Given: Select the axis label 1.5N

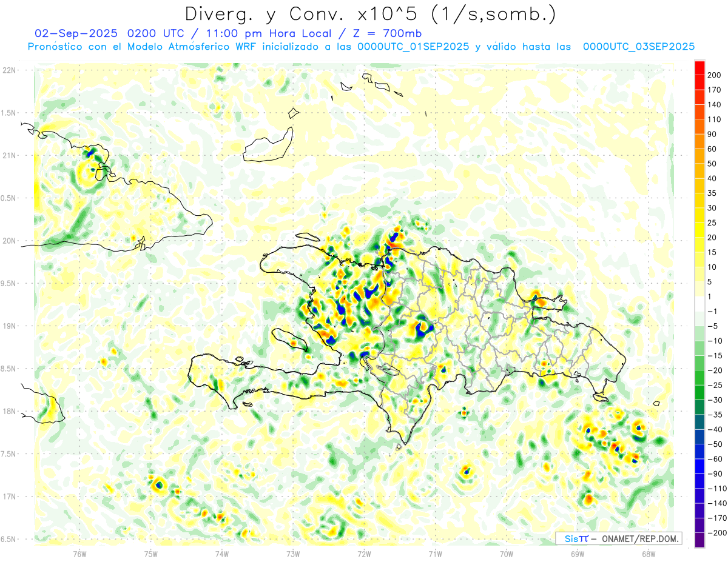Looking at the screenshot, I should point(8,113).
